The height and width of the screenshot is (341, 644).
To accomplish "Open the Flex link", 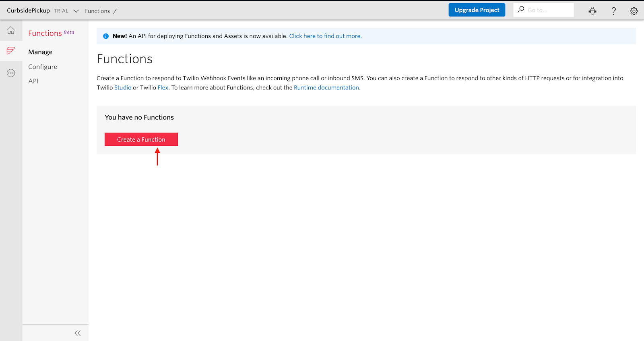I will [163, 87].
